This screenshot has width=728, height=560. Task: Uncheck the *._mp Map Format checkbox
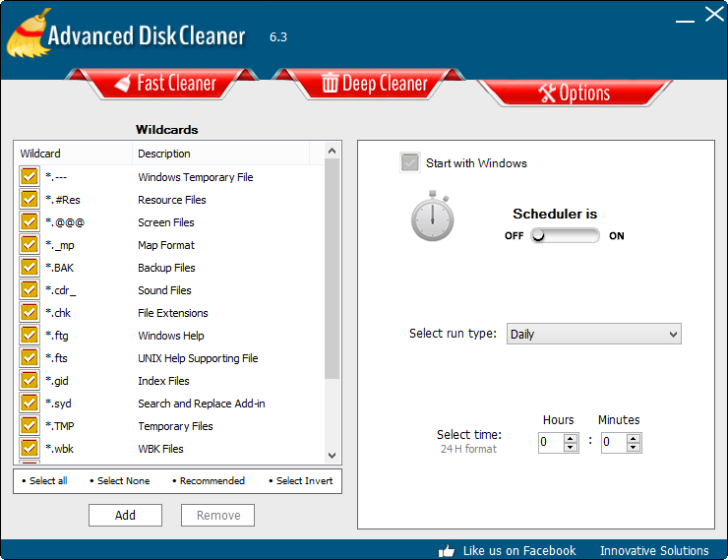(30, 244)
